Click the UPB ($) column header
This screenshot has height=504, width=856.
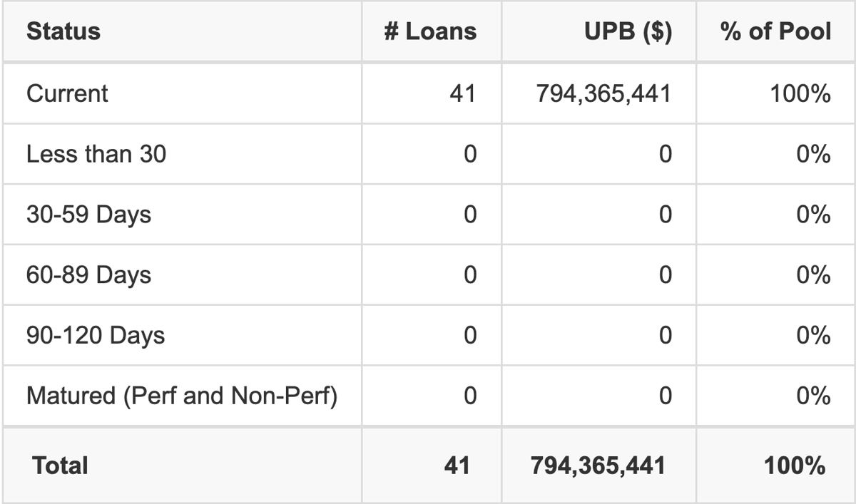click(628, 32)
